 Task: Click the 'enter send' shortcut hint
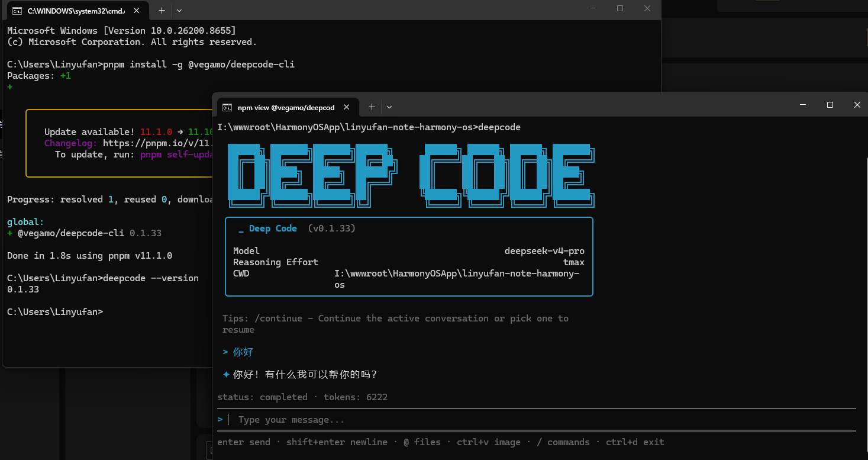[x=244, y=442]
